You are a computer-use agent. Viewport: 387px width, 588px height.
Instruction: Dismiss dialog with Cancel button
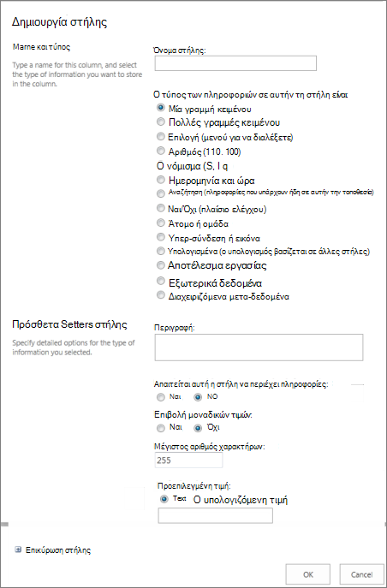361,574
